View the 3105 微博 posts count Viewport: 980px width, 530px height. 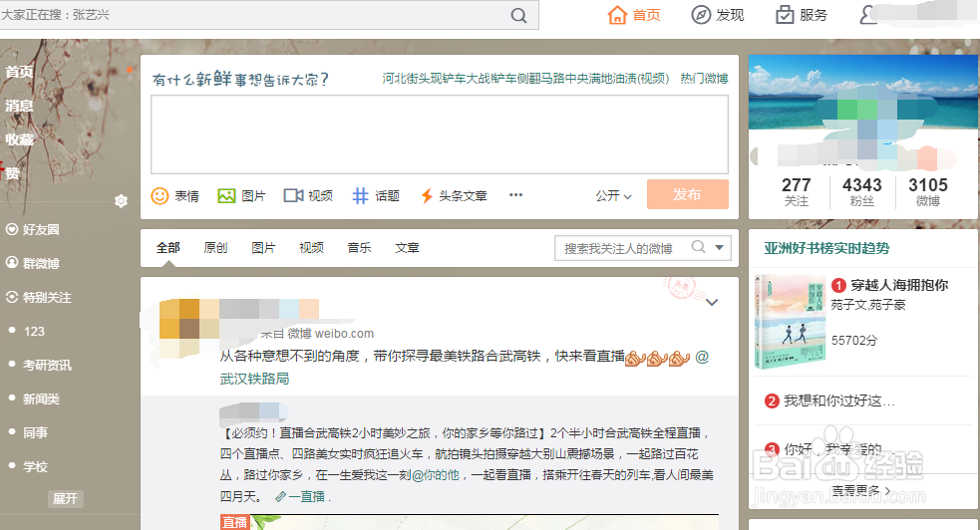(927, 191)
